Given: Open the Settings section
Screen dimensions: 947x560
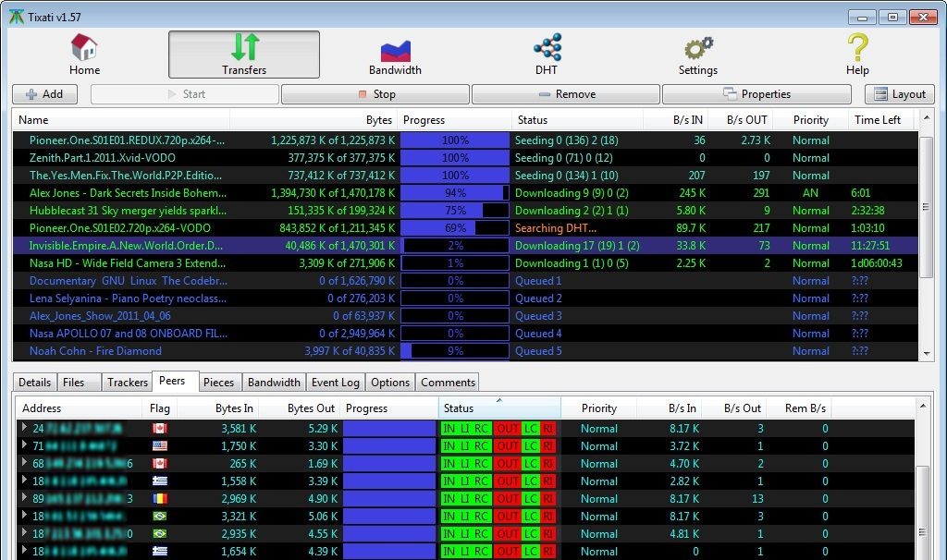Looking at the screenshot, I should point(697,55).
